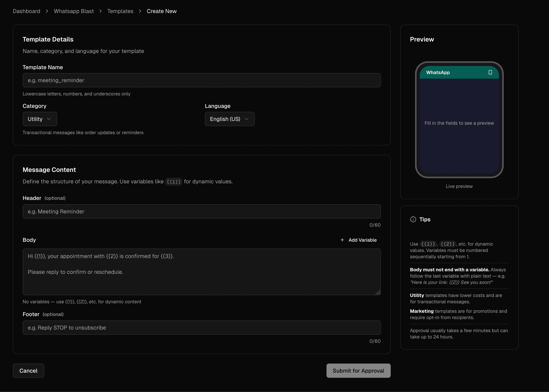Cancel template creation
The height and width of the screenshot is (392, 549).
pyautogui.click(x=28, y=371)
